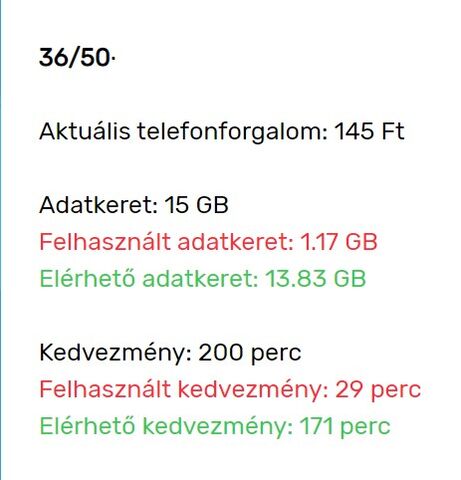Select the Adatkeret label text
This screenshot has height=480, width=461.
[x=99, y=204]
